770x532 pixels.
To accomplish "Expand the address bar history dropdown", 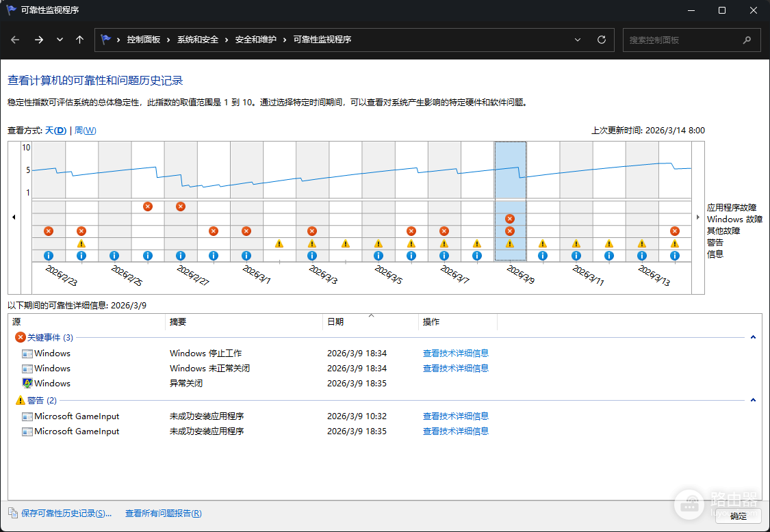I will [x=578, y=40].
